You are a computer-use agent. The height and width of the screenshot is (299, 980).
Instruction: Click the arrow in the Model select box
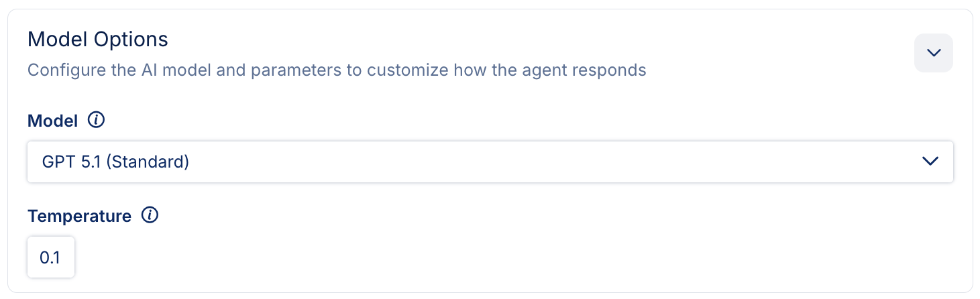coord(929,162)
